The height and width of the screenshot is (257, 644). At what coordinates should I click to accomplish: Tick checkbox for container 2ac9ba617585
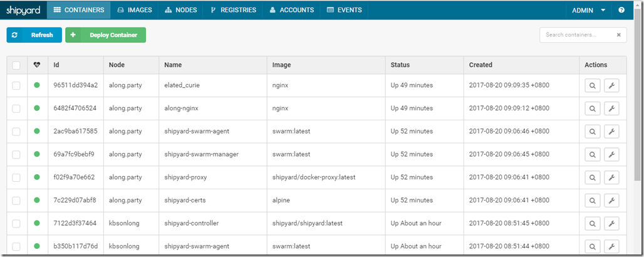16,132
